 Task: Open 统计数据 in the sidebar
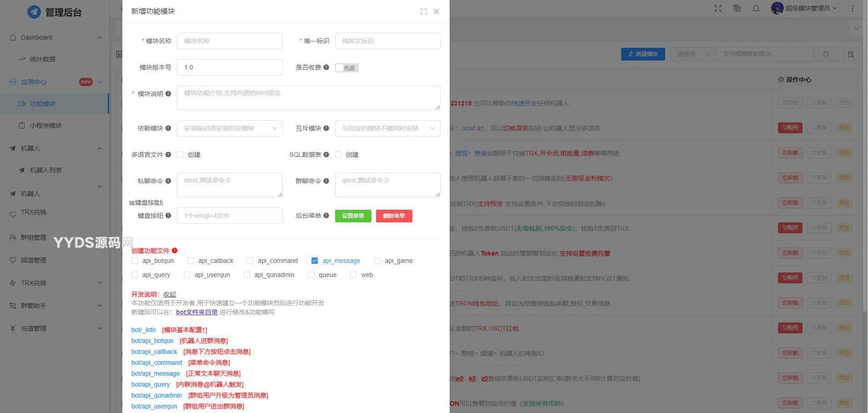click(x=42, y=59)
